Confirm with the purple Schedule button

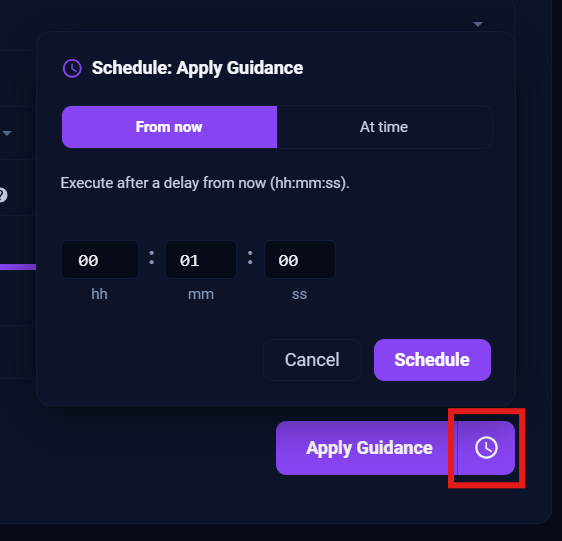coord(432,360)
